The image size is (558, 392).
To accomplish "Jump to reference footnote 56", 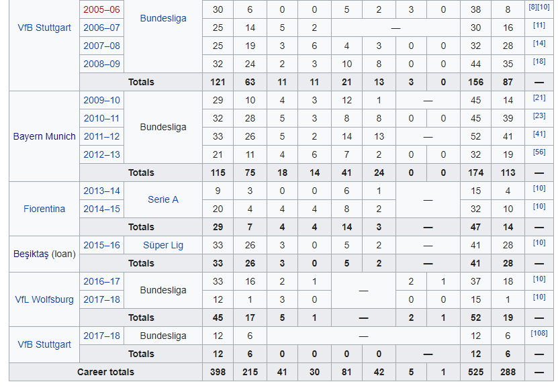I will coord(539,152).
